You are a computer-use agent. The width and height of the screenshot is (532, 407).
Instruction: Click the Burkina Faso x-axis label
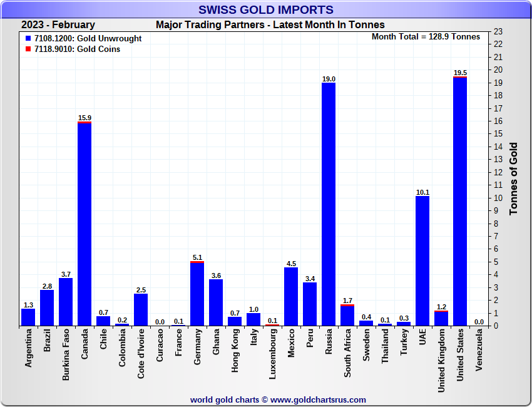(66, 357)
